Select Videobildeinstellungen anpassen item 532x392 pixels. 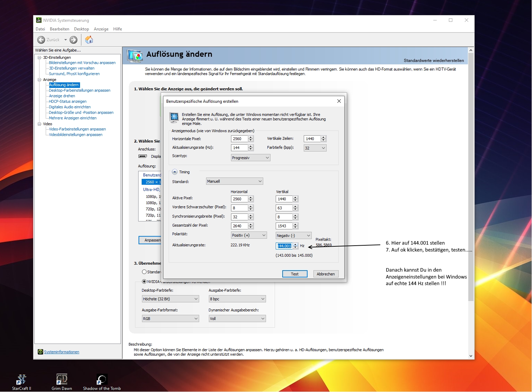coord(76,135)
